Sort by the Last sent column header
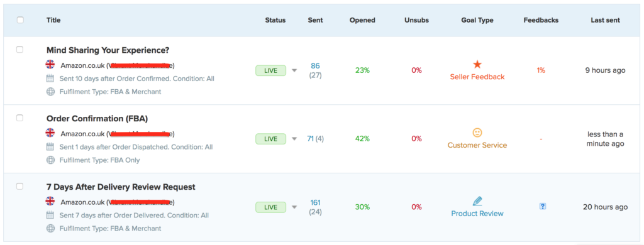 click(606, 20)
